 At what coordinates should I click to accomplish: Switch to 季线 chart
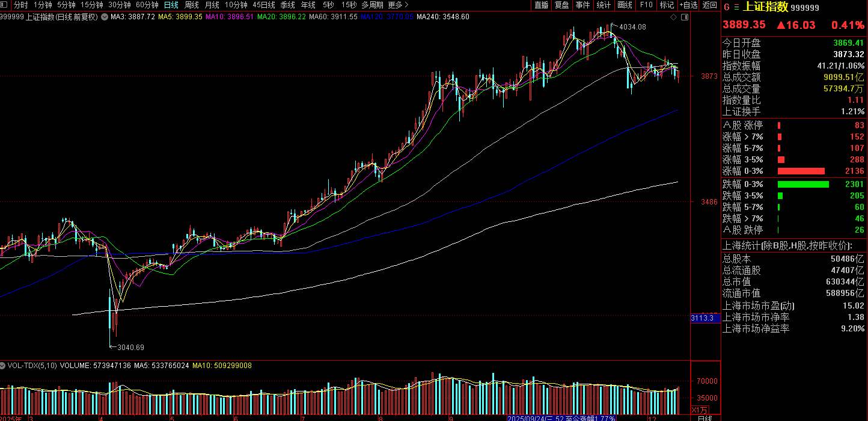point(288,5)
